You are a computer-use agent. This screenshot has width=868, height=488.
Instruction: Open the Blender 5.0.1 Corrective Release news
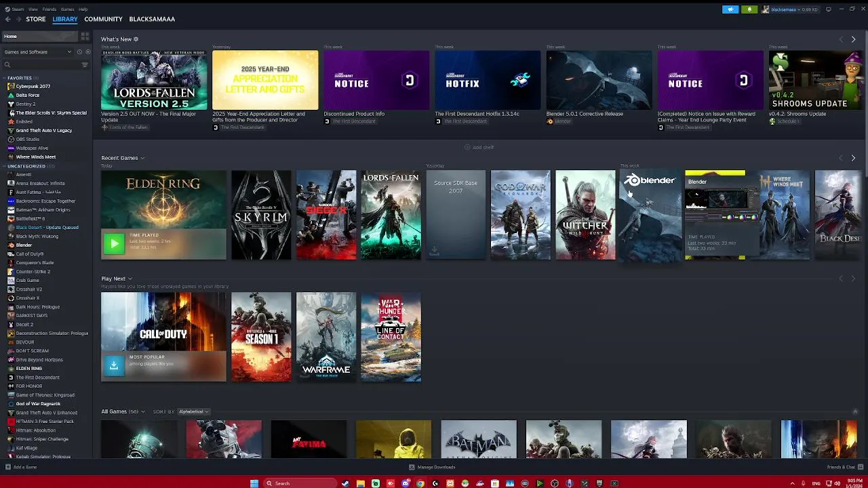pos(599,80)
